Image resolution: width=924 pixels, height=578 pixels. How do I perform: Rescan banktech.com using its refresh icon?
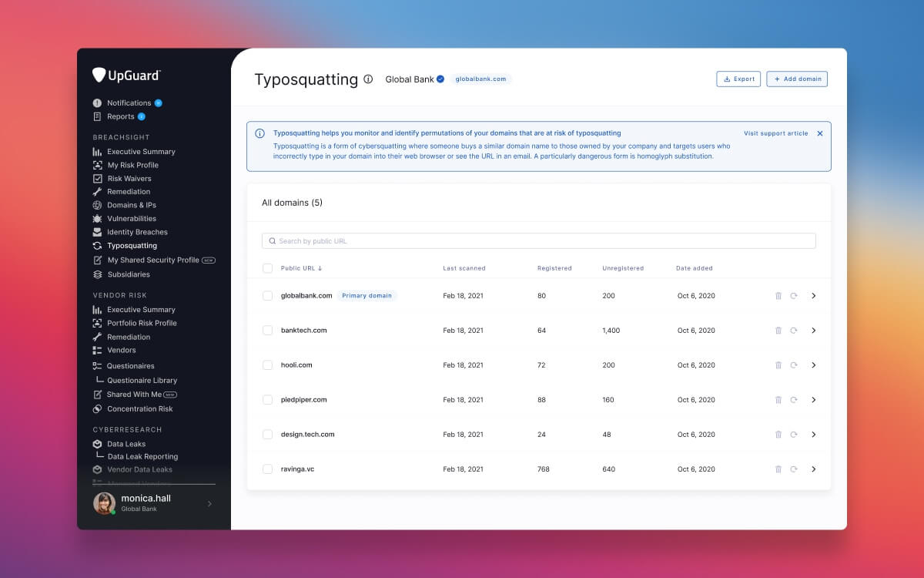click(794, 331)
